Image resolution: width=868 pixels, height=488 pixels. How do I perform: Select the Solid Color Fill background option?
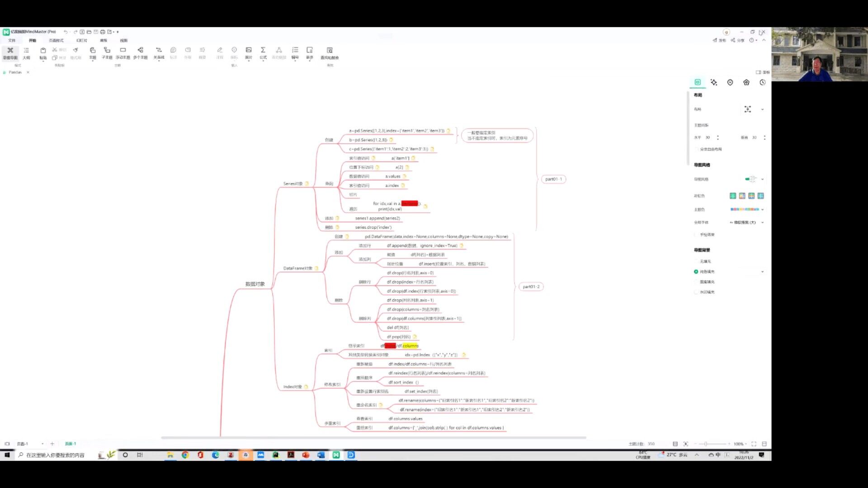(696, 272)
